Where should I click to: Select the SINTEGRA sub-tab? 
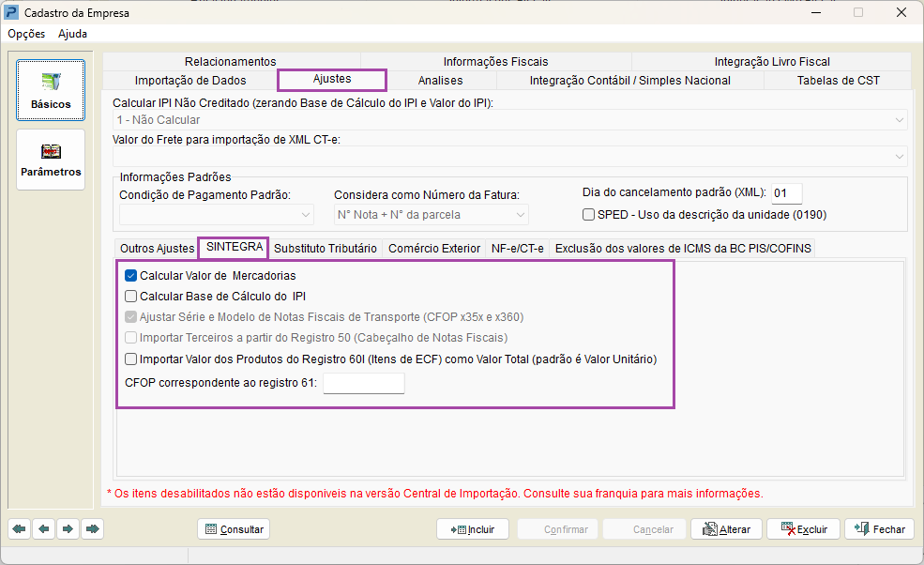tap(234, 247)
